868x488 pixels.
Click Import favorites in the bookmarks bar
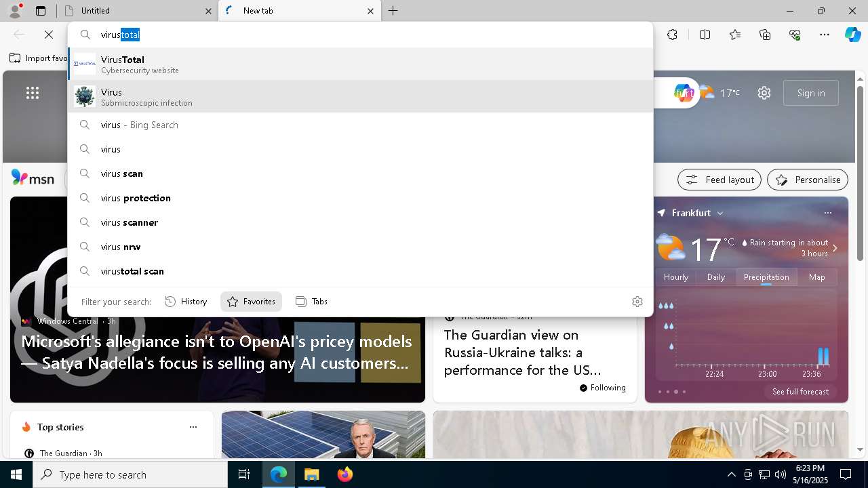click(39, 58)
